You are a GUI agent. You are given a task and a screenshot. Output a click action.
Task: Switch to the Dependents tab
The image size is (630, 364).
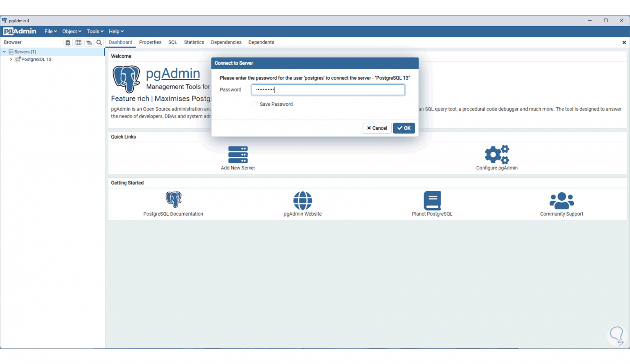261,42
